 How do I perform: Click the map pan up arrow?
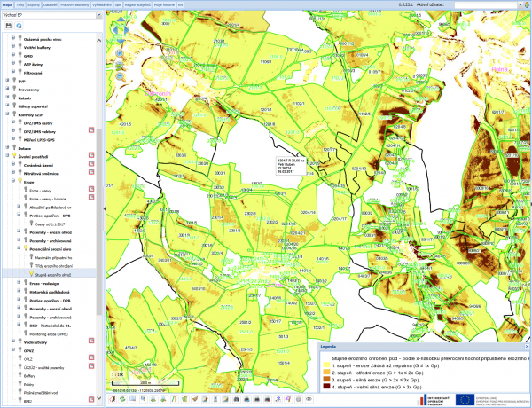click(121, 20)
